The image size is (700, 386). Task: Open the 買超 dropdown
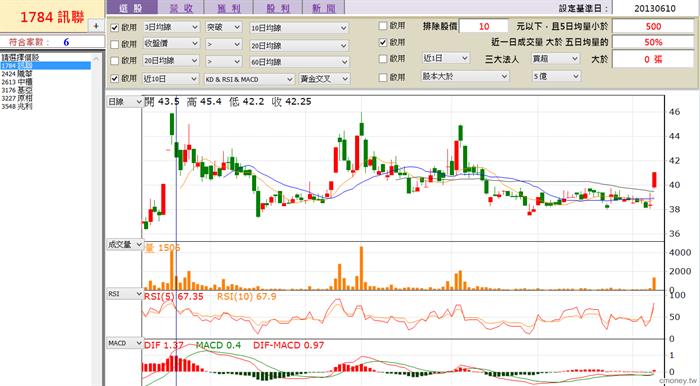pos(555,58)
